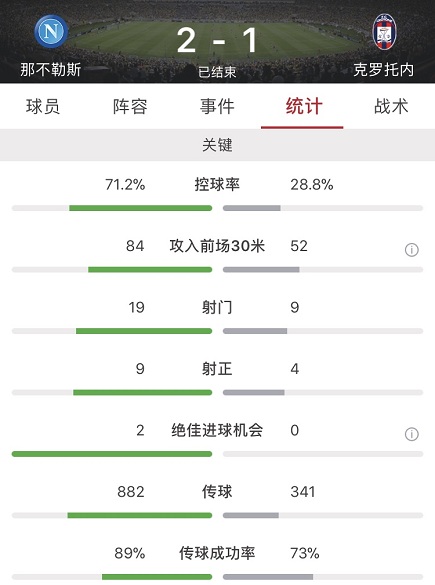This screenshot has height=585, width=435.
Task: Click the 已结束 match status label
Action: point(217,72)
